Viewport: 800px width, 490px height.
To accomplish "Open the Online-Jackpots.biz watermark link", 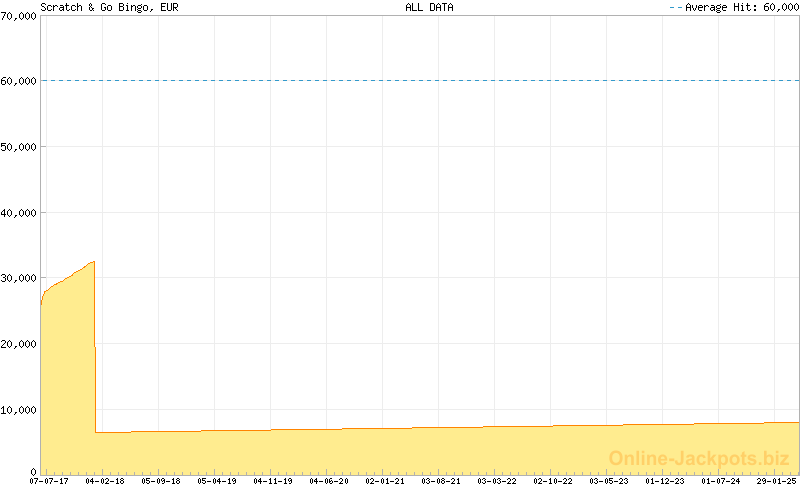I will coord(693,458).
